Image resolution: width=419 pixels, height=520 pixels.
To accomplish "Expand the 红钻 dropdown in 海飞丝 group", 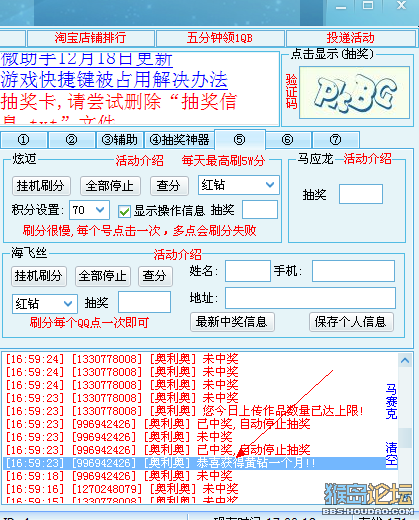I will pos(45,304).
